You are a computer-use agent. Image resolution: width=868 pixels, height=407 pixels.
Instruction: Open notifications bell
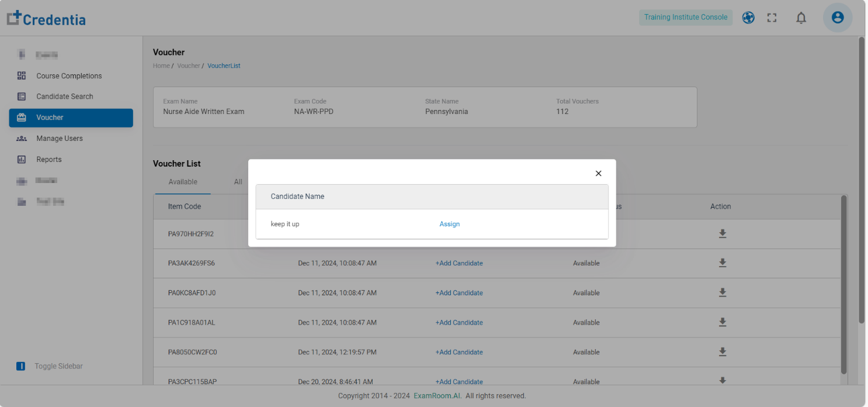[x=801, y=18]
